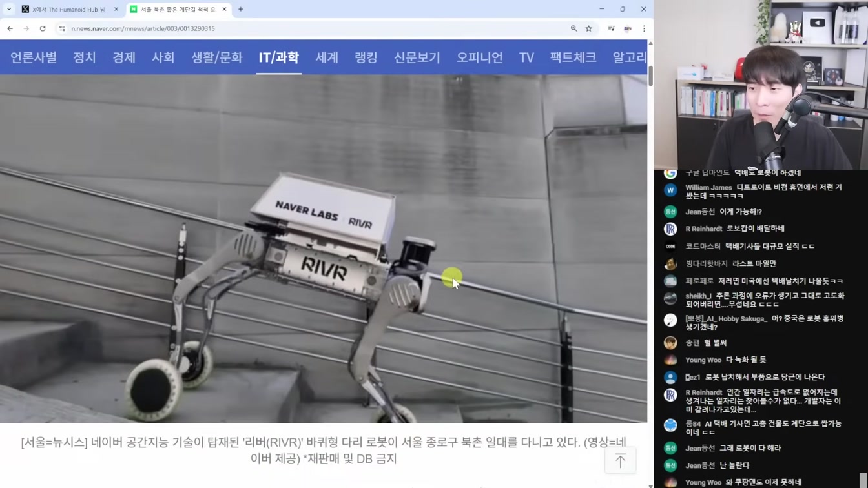This screenshot has height=488, width=868.
Task: Minimize the browser window
Action: click(602, 9)
